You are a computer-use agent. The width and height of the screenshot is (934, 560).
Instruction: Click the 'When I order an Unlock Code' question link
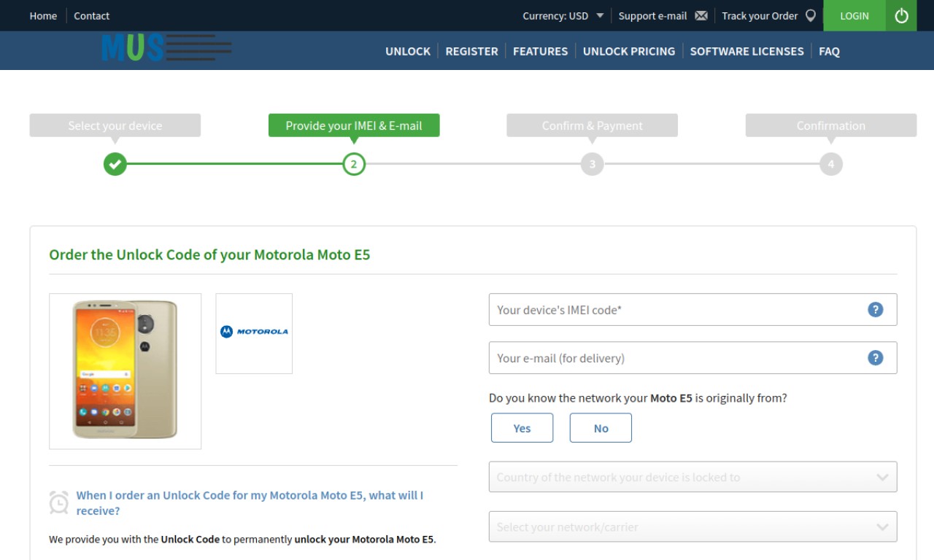[250, 503]
